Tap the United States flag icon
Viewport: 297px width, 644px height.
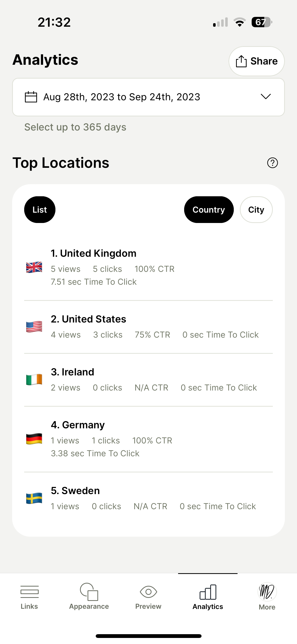(34, 327)
